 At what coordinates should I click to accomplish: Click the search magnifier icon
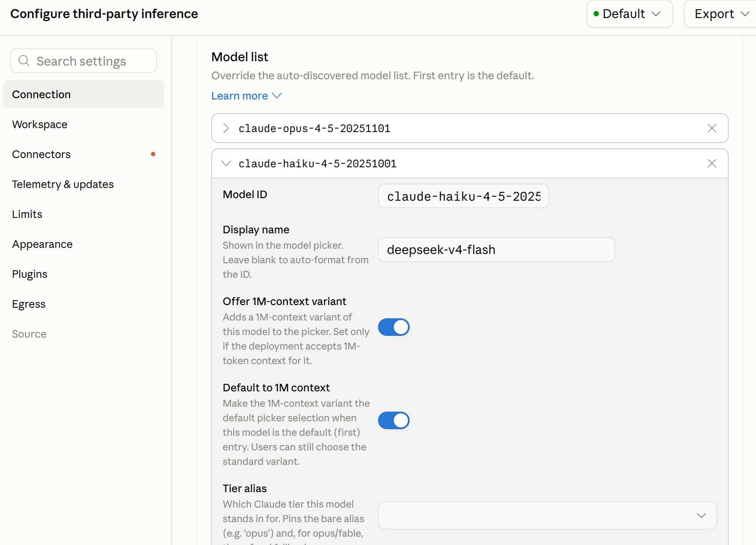click(x=24, y=61)
